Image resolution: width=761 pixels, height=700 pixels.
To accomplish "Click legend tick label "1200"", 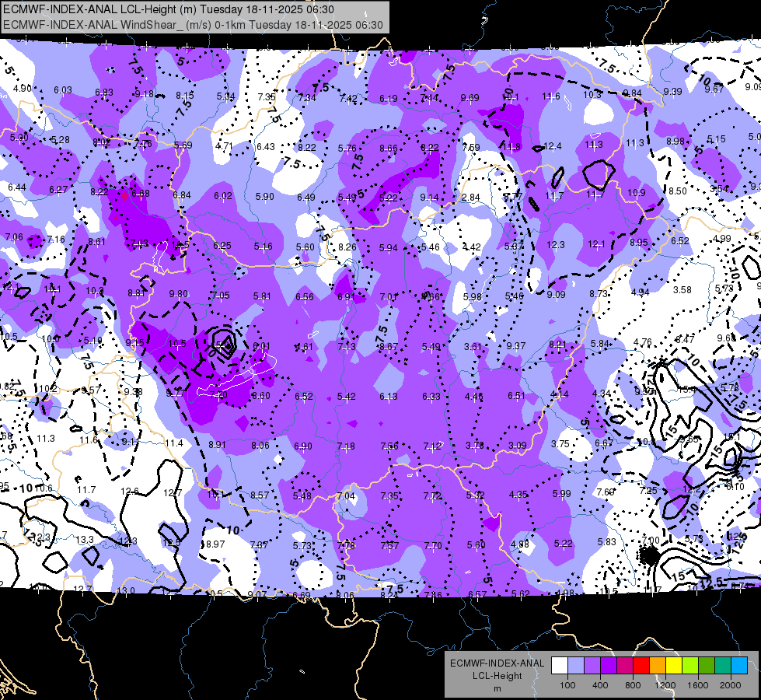I will [x=665, y=685].
